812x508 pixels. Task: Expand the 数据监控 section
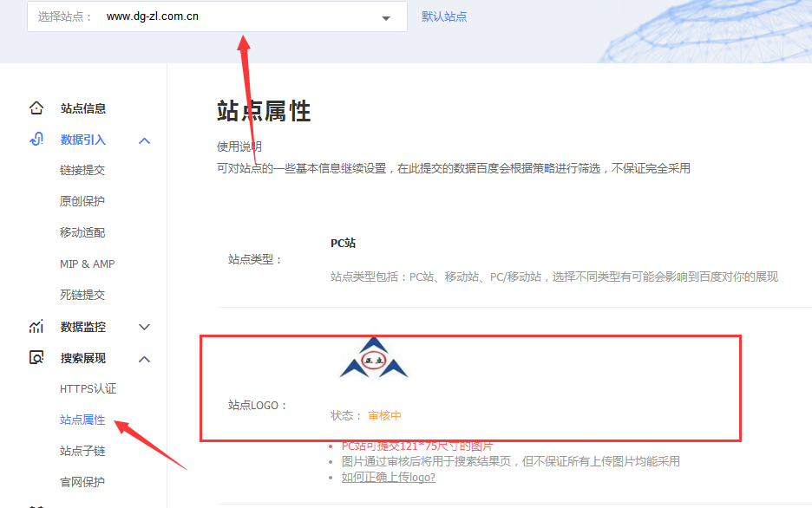(x=145, y=327)
